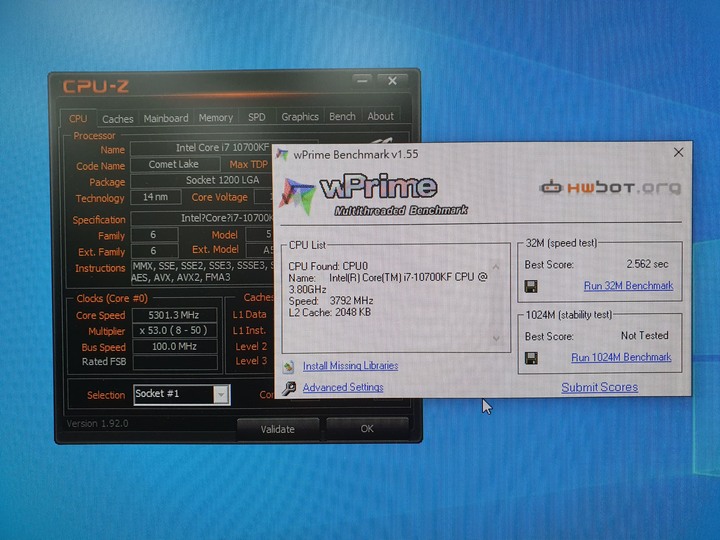This screenshot has width=720, height=540.
Task: Click the 2.562 sec best score
Action: [x=647, y=264]
